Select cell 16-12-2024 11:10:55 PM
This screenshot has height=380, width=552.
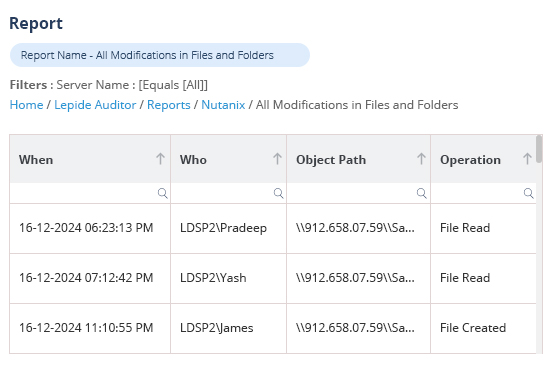tap(90, 328)
